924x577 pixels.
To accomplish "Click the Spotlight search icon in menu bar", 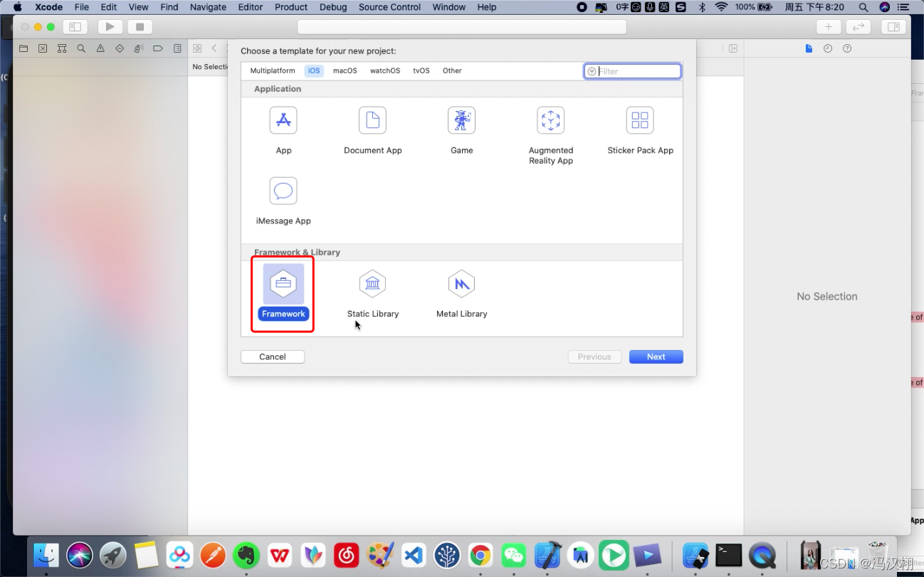I will 863,7.
